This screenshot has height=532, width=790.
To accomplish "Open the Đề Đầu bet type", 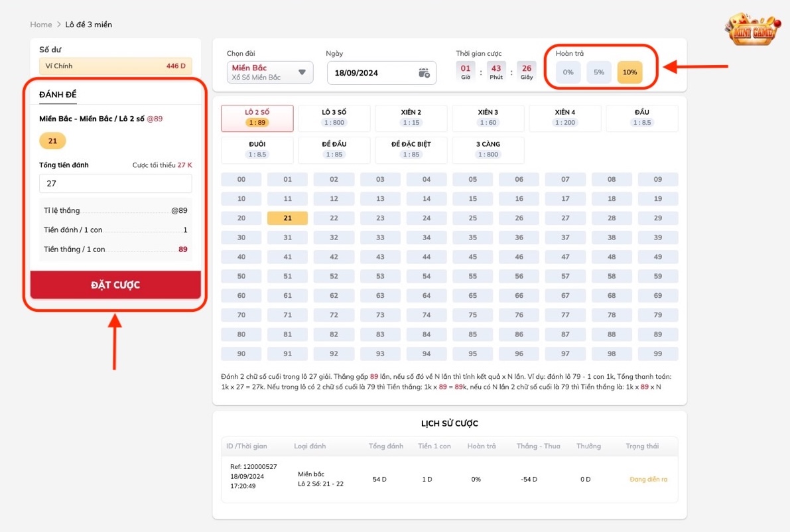I will (x=334, y=149).
